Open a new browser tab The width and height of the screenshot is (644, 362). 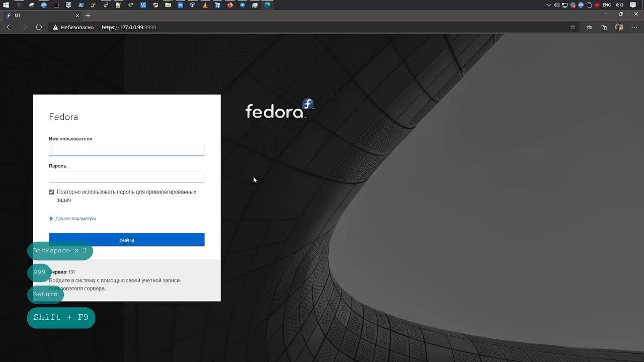click(88, 15)
